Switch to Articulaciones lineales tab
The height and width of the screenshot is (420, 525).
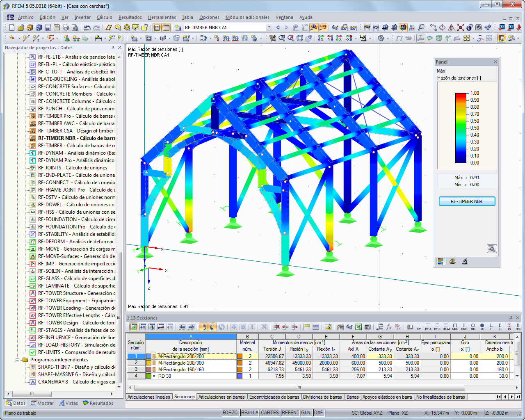point(149,397)
